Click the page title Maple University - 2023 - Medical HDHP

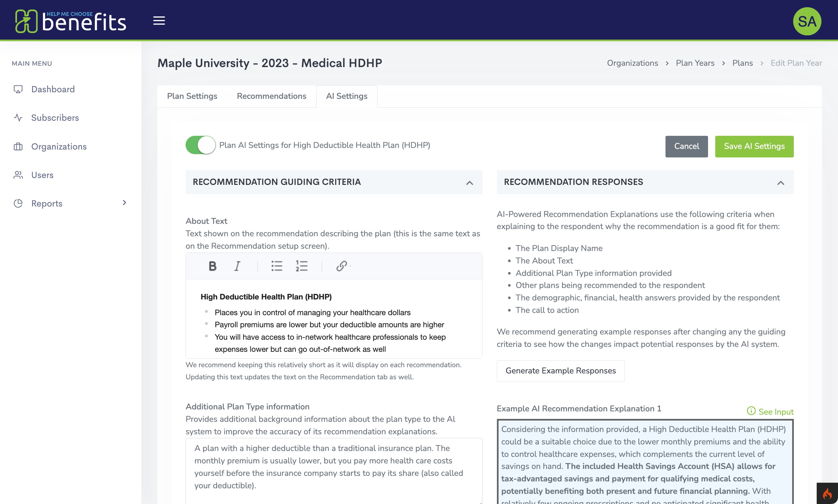point(270,63)
